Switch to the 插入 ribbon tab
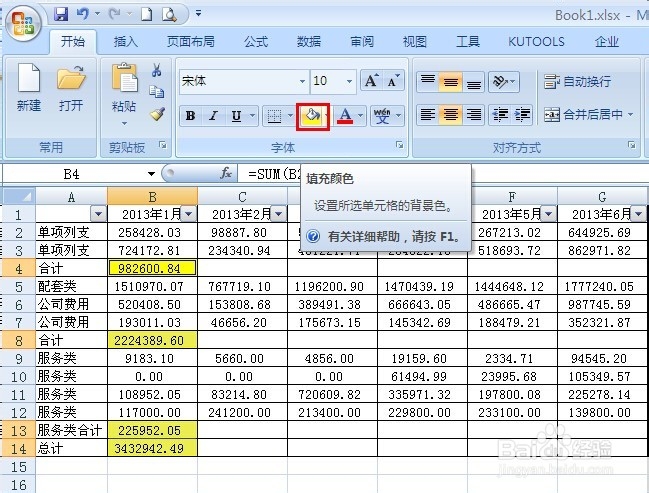Image resolution: width=649 pixels, height=493 pixels. click(x=125, y=41)
